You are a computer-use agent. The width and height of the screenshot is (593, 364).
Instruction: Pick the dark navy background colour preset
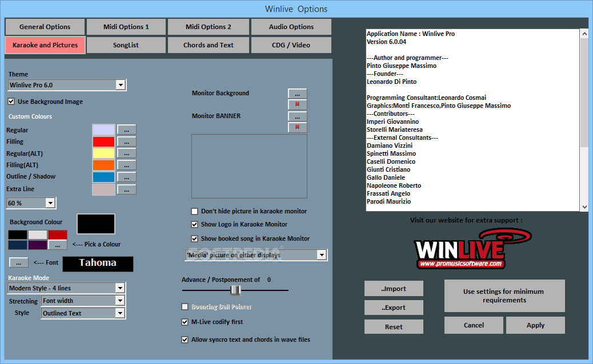(18, 245)
